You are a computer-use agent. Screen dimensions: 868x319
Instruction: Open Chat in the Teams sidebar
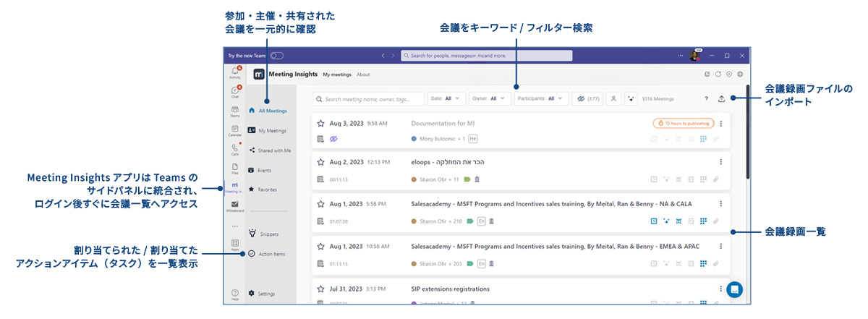point(235,92)
